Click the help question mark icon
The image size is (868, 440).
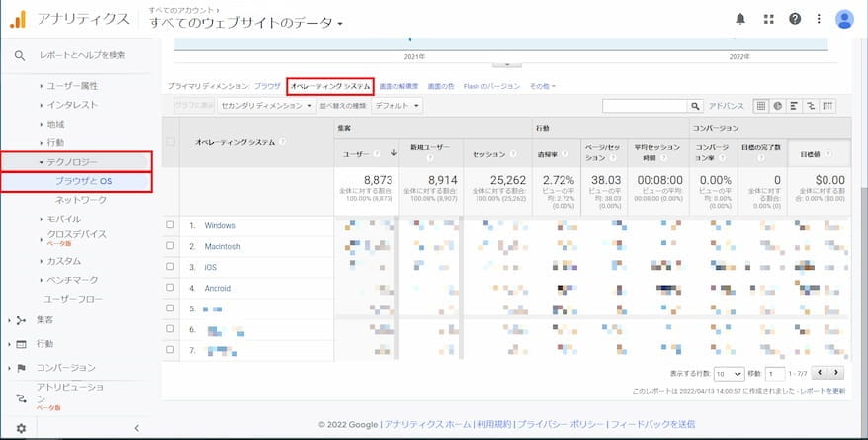(795, 19)
